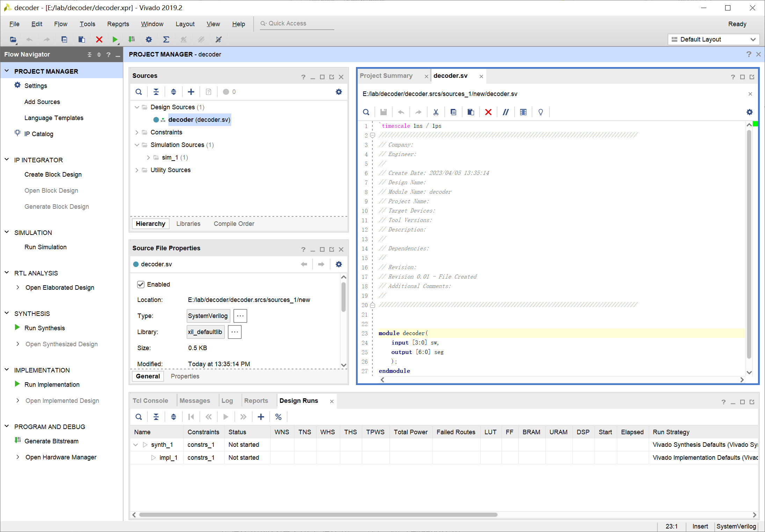Click the Type browse ellipsis button
This screenshot has width=765, height=532.
coord(240,316)
